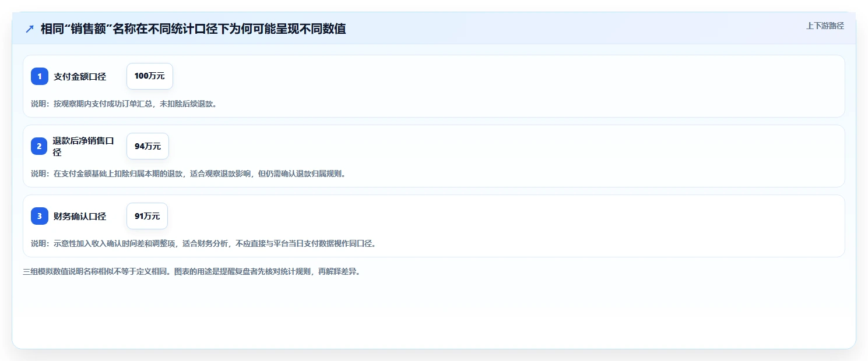The height and width of the screenshot is (361, 868).
Task: Select the number 2 badge for 退款后净销售口径
Action: click(x=40, y=146)
